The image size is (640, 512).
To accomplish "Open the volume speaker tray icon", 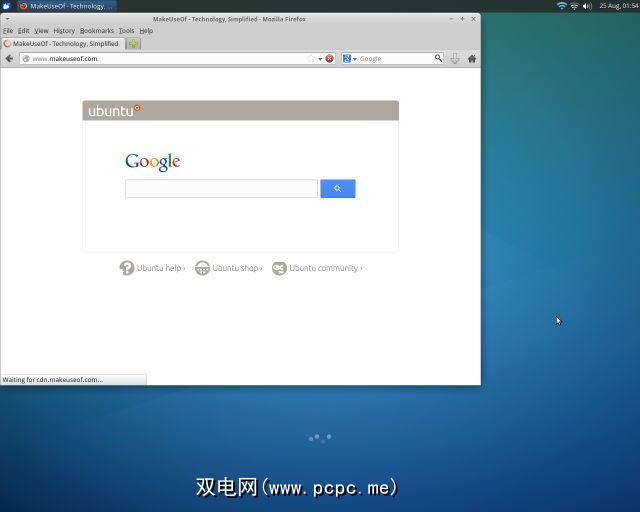I will (x=587, y=6).
